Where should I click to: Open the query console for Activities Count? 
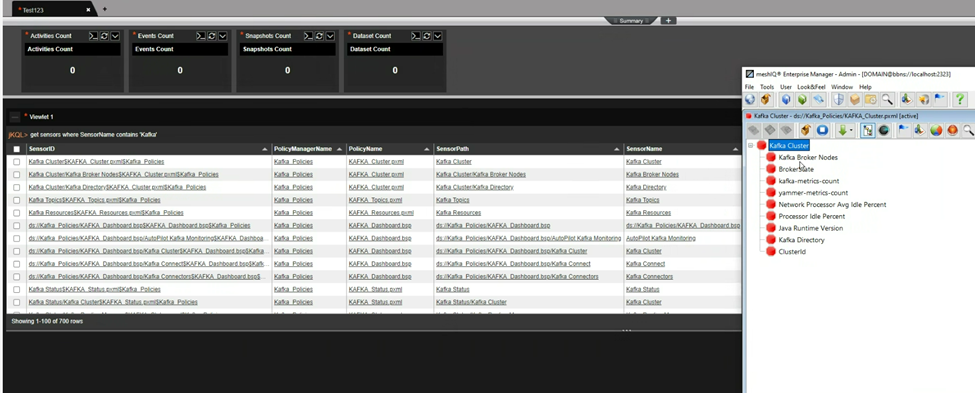coord(93,36)
